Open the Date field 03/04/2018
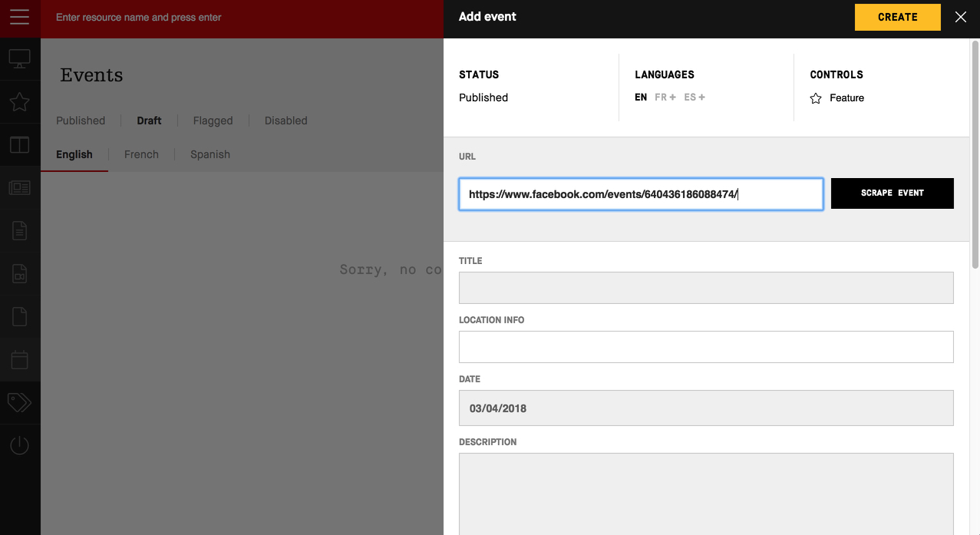 (x=706, y=408)
